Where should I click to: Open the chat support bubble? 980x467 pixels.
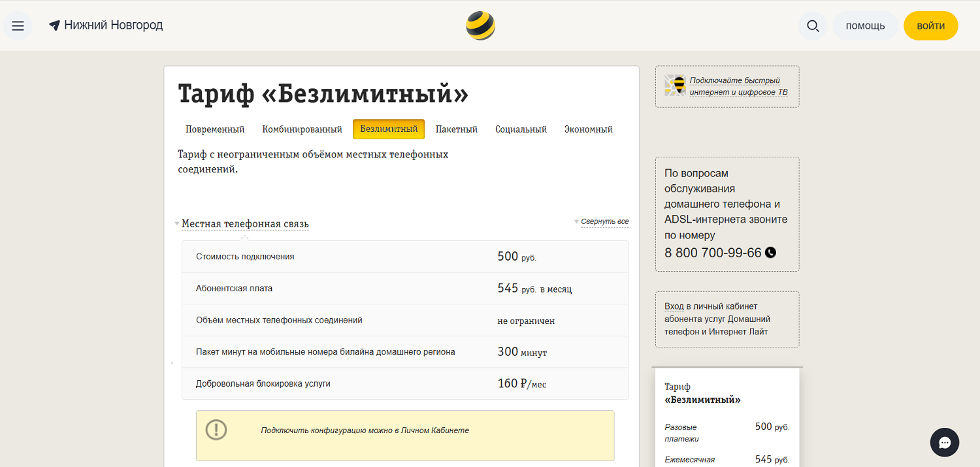click(944, 442)
